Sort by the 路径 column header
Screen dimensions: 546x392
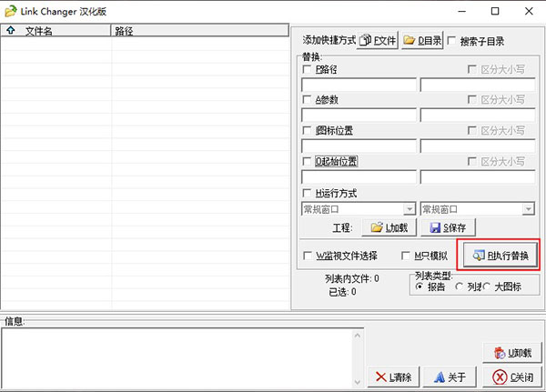[200, 31]
